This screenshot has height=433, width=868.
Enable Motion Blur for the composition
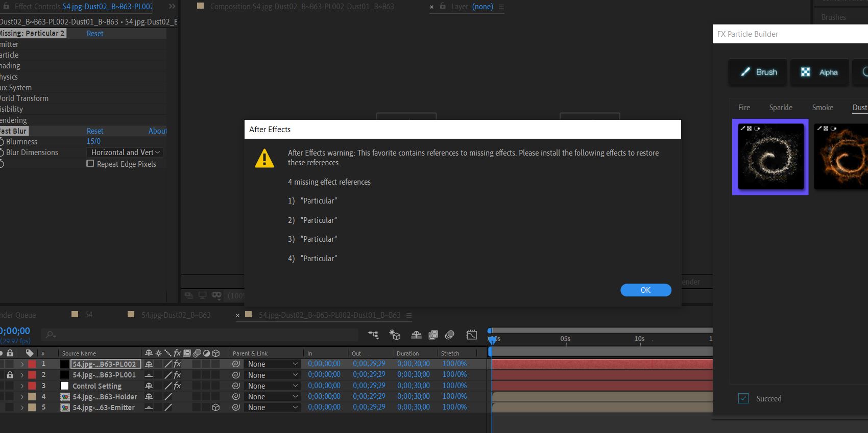450,335
